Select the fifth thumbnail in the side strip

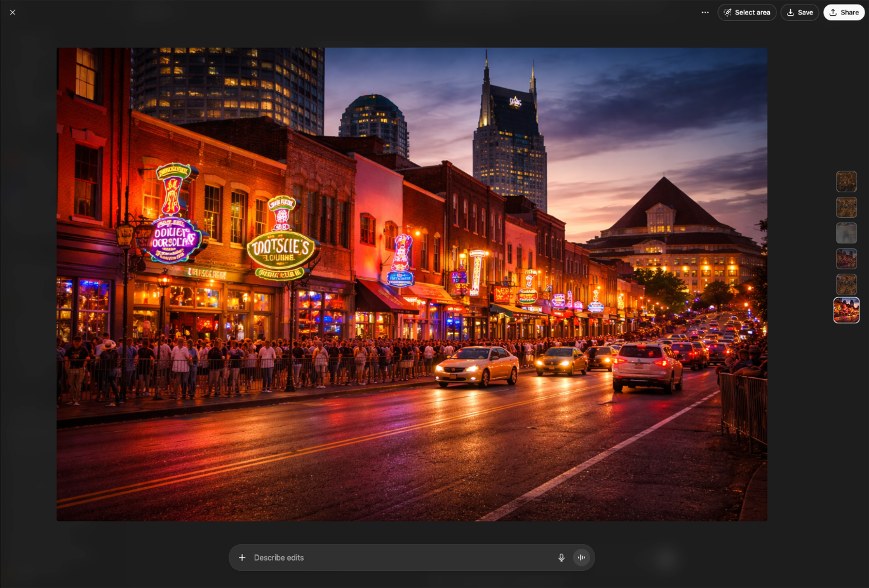(846, 284)
